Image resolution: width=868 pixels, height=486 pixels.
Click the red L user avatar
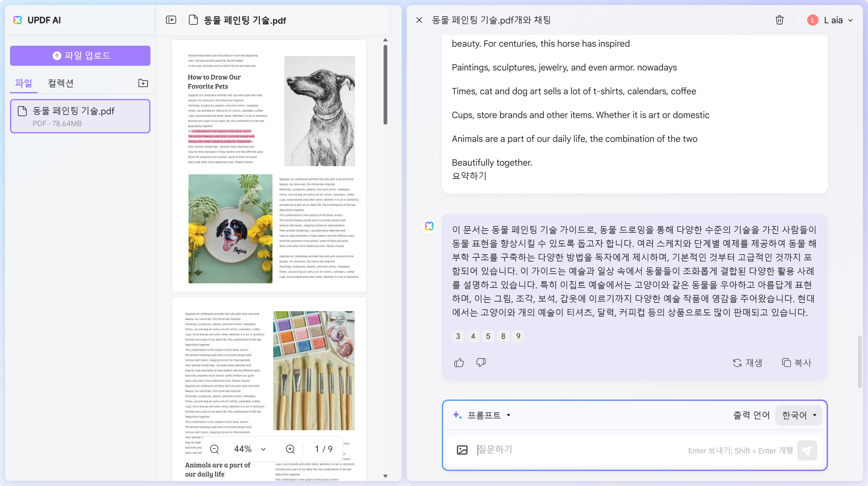[x=813, y=20]
